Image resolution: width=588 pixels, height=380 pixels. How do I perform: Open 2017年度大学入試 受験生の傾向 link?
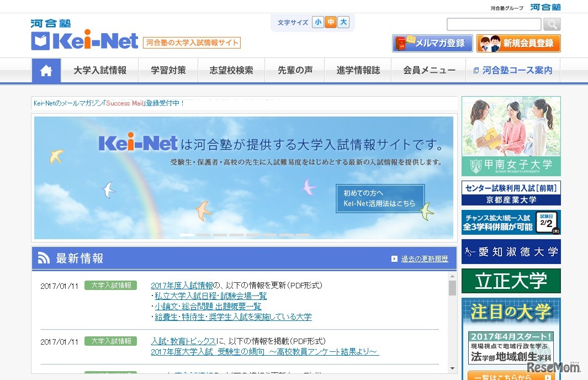265,351
